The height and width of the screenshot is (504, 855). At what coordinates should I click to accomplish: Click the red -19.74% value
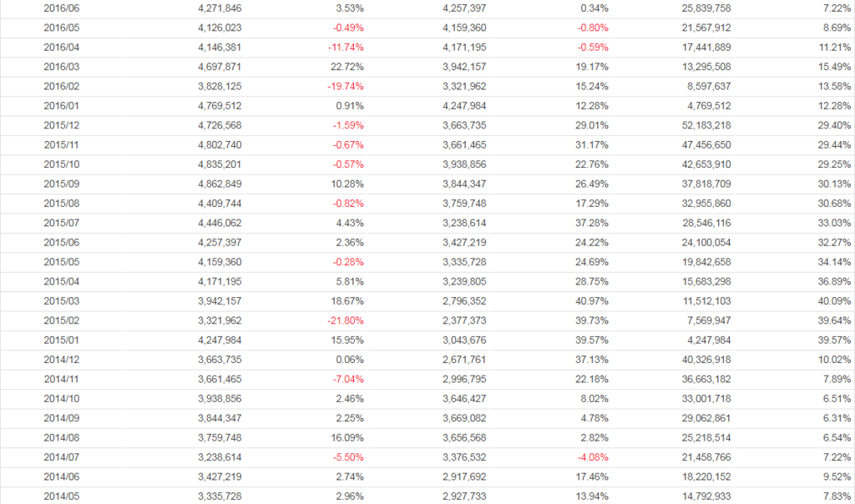(x=346, y=86)
